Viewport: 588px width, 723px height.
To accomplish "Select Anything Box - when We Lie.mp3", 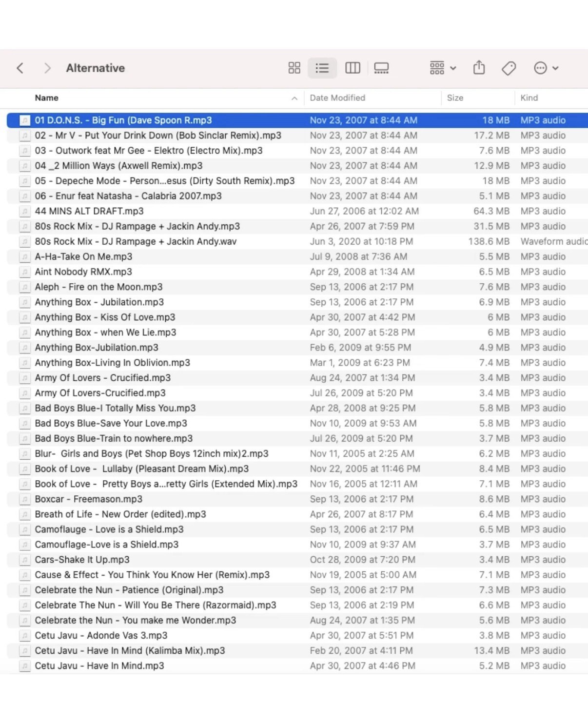I will click(105, 332).
